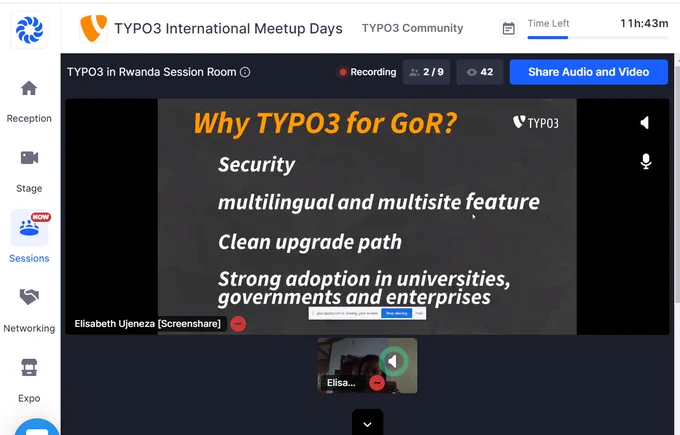Click the blue chat bubble button

[x=37, y=427]
